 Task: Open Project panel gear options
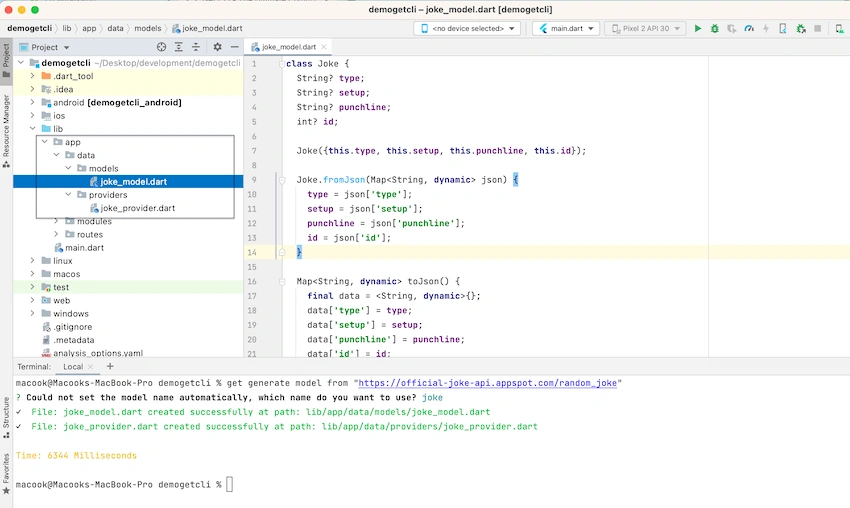click(x=217, y=47)
